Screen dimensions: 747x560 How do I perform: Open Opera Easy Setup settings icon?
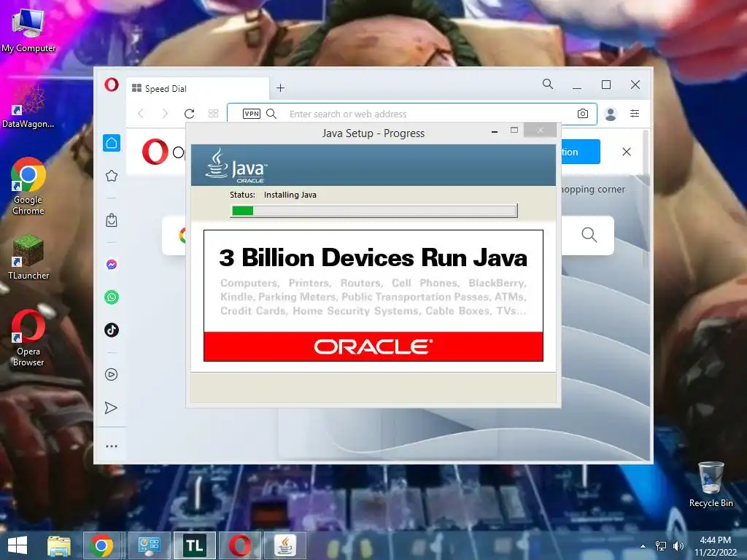pos(635,113)
